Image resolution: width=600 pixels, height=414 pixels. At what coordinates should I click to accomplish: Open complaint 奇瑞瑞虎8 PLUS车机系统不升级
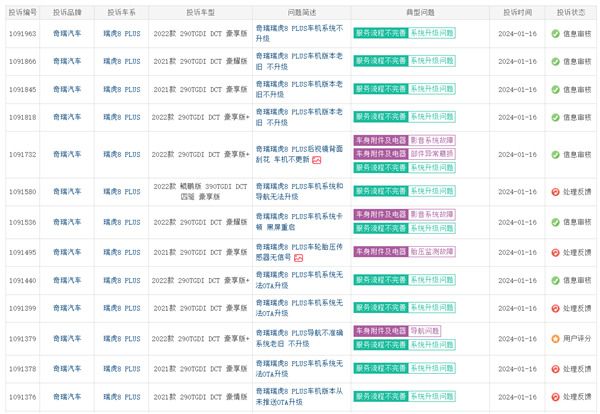(299, 34)
